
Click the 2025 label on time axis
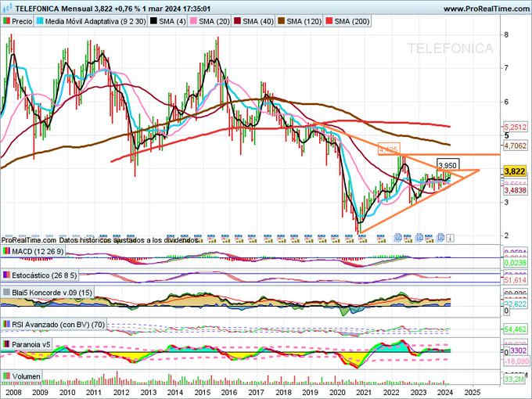click(472, 392)
